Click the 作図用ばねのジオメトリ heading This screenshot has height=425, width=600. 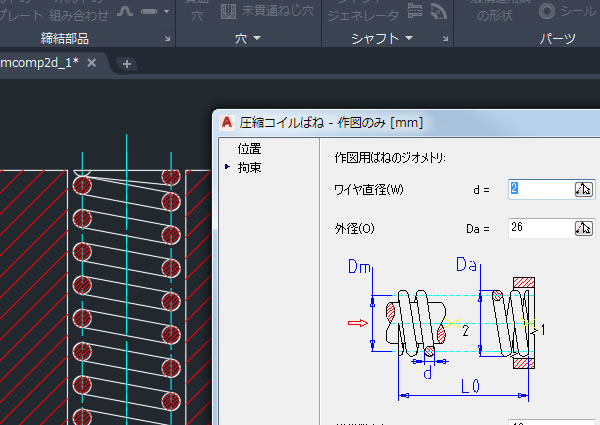[x=390, y=158]
